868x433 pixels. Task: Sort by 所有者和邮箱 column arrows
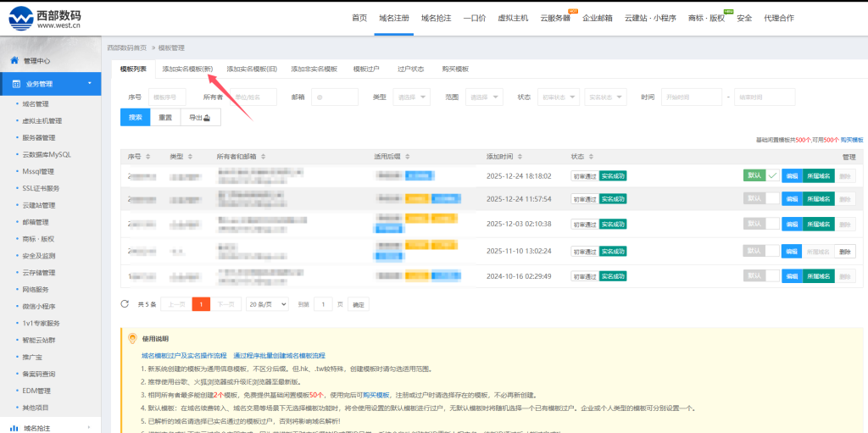264,157
